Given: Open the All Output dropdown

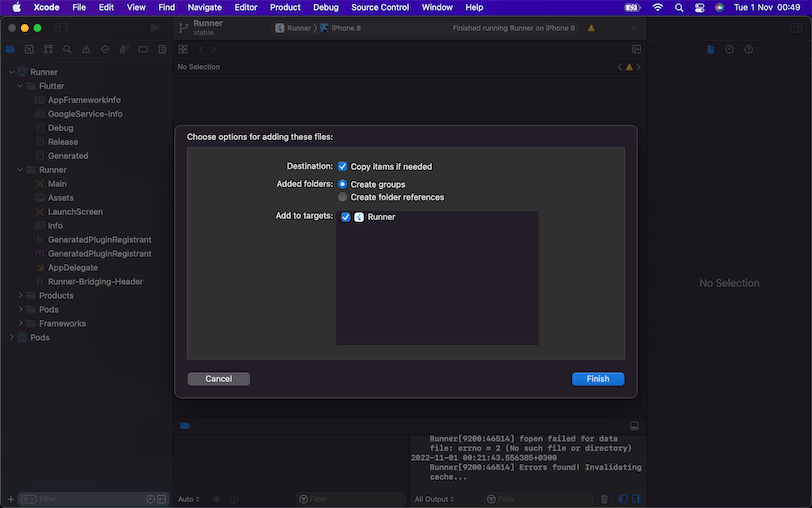Looking at the screenshot, I should click(434, 499).
